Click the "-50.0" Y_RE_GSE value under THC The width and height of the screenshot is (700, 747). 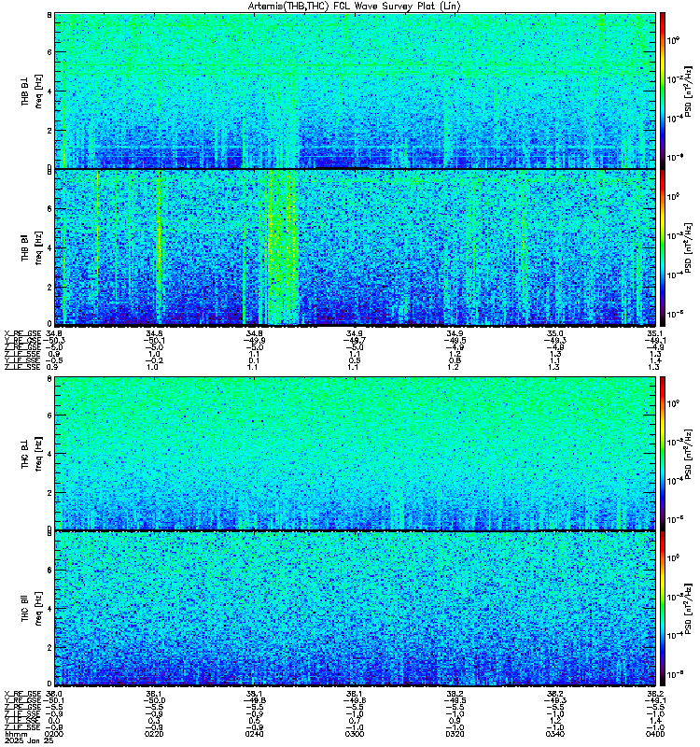coord(154,700)
